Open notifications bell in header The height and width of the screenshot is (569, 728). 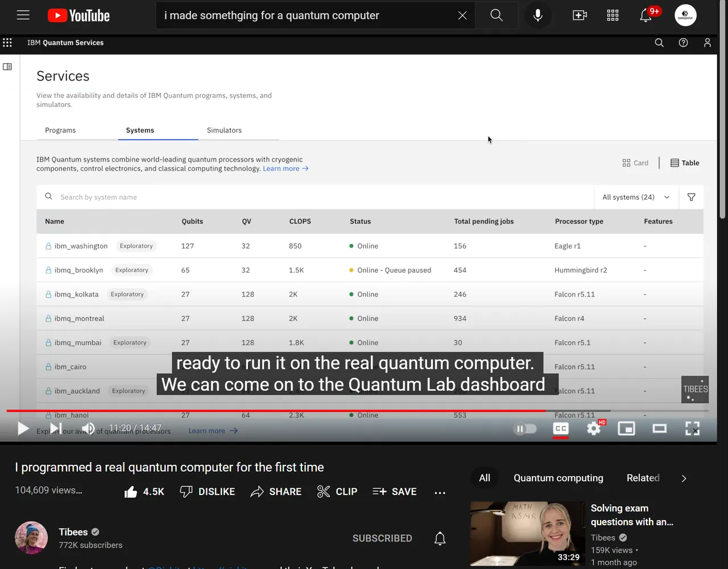pyautogui.click(x=647, y=15)
